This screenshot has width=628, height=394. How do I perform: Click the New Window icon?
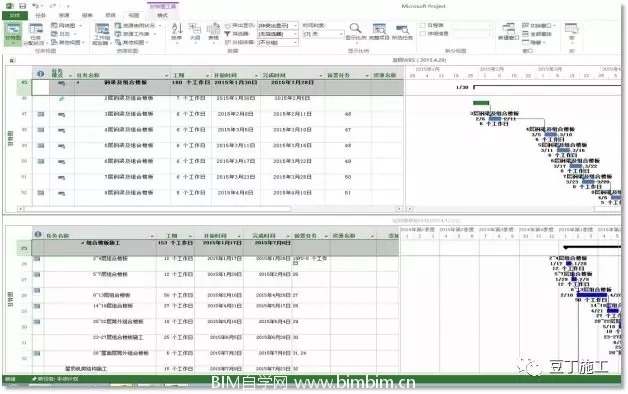(x=508, y=31)
